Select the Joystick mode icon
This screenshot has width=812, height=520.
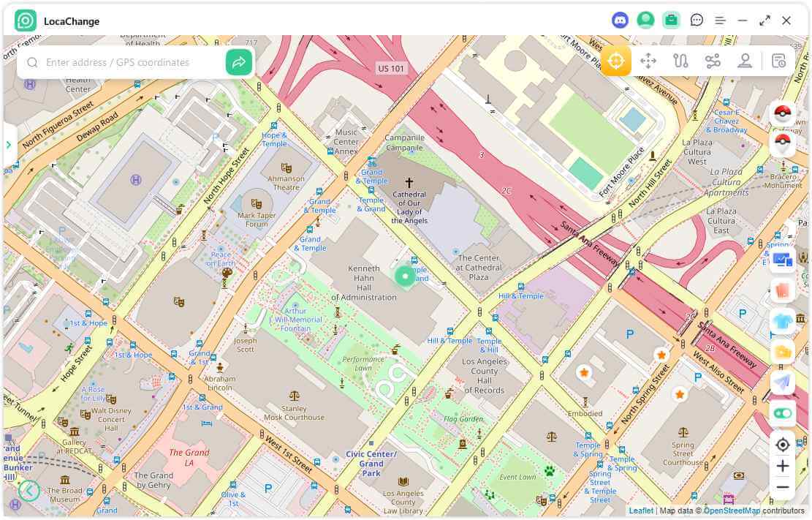click(x=745, y=61)
